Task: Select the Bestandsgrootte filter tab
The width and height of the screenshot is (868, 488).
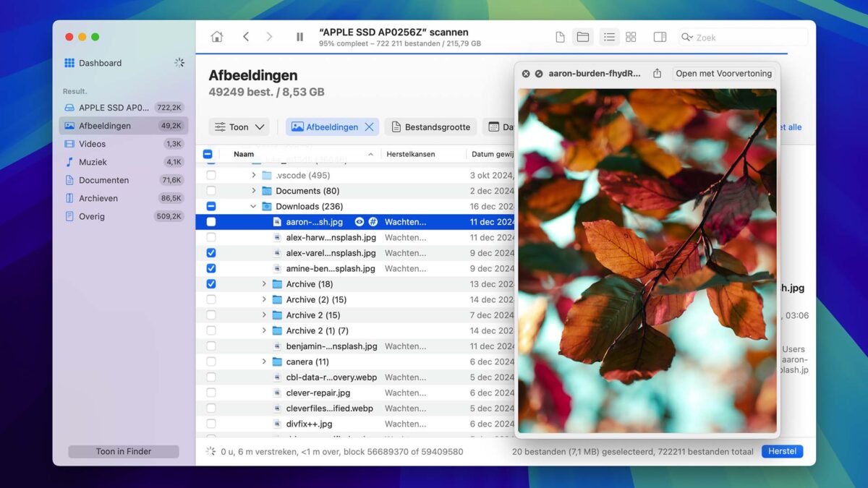Action: click(430, 127)
